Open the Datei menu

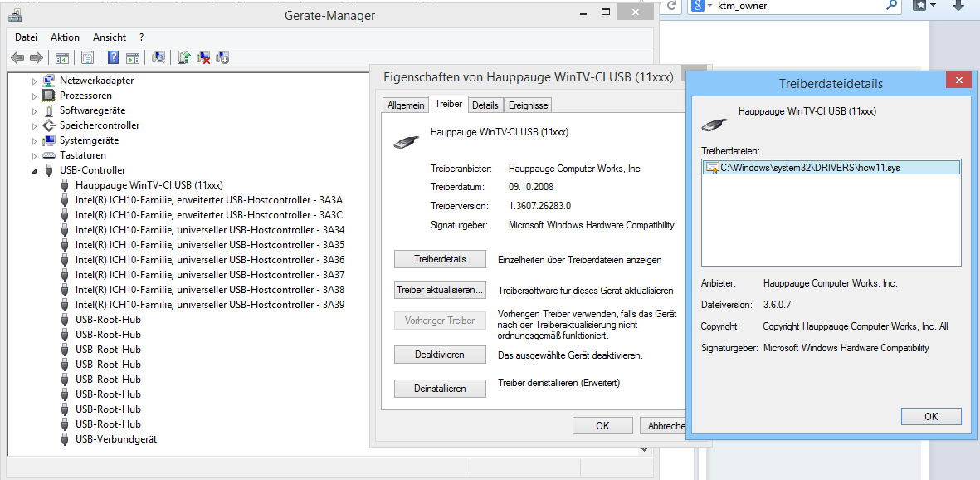point(27,37)
